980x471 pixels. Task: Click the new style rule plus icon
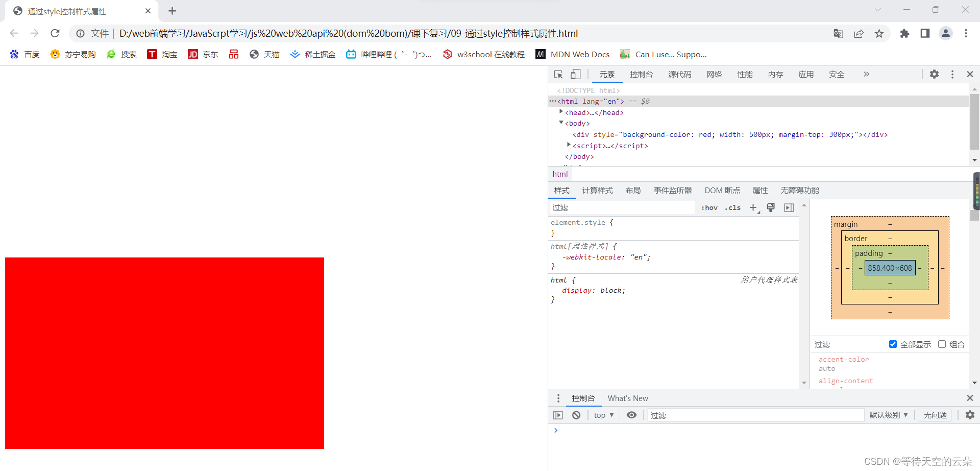tap(753, 207)
